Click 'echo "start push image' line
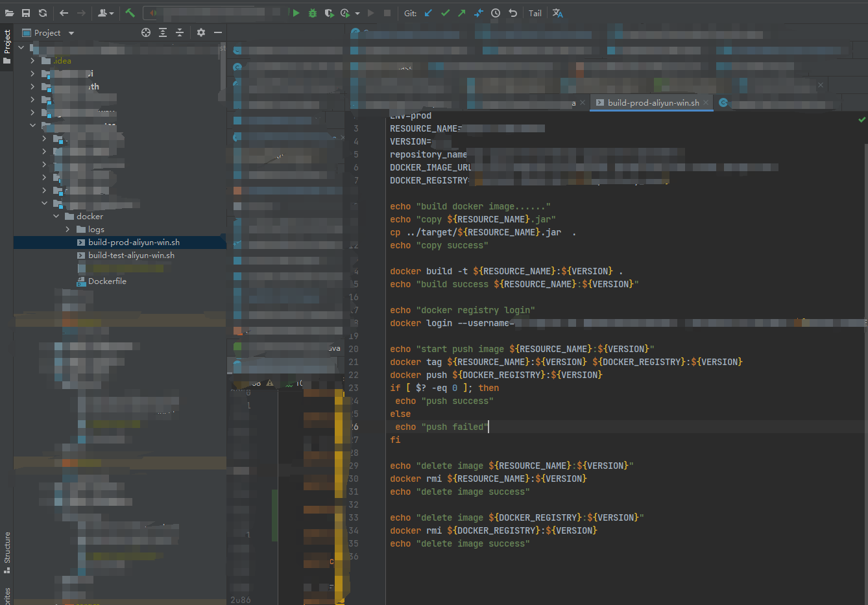This screenshot has width=868, height=605. click(522, 349)
